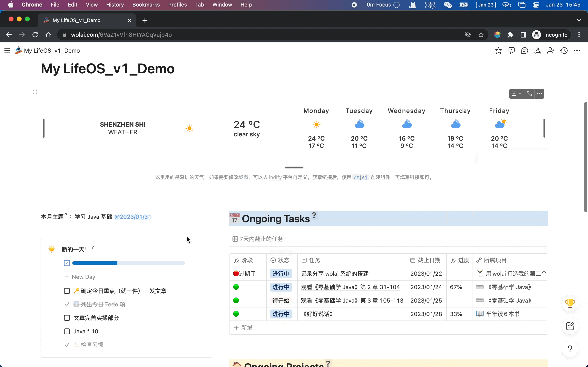This screenshot has height=367, width=588.
Task: Open the weather block alignment dropdown
Action: (x=516, y=94)
